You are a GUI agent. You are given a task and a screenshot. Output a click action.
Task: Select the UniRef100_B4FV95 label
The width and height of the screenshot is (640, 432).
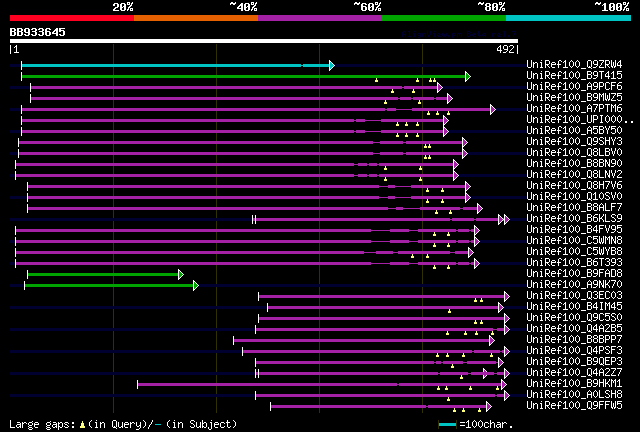point(574,230)
